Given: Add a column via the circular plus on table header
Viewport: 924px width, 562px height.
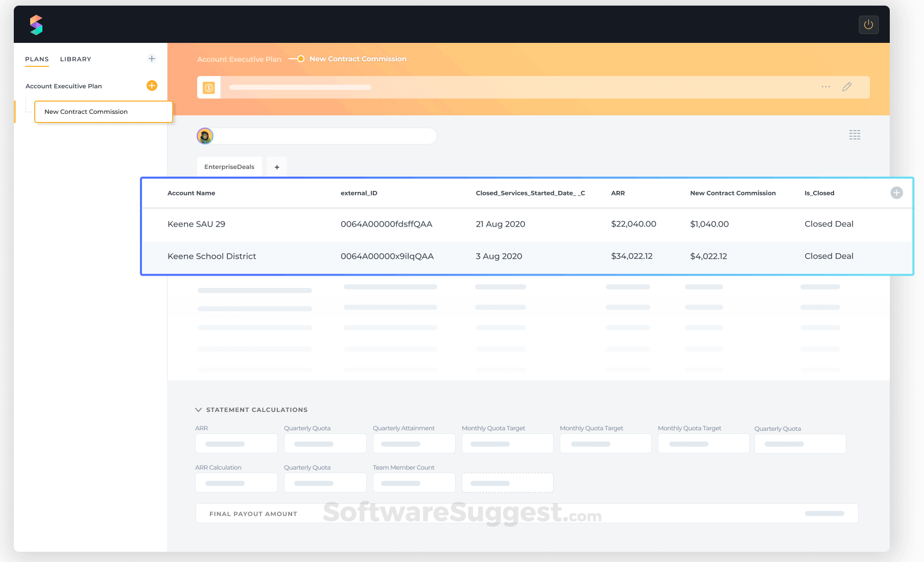Looking at the screenshot, I should coord(896,193).
